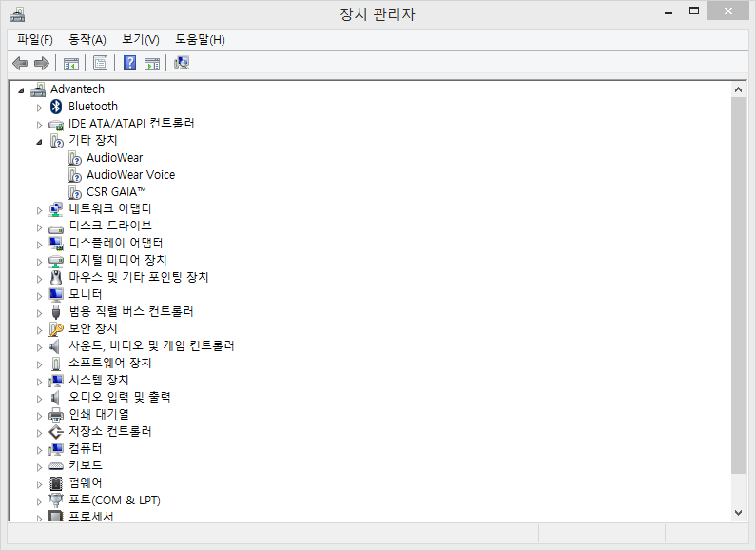
Task: Open the 도움말(H) menu
Action: coord(200,40)
